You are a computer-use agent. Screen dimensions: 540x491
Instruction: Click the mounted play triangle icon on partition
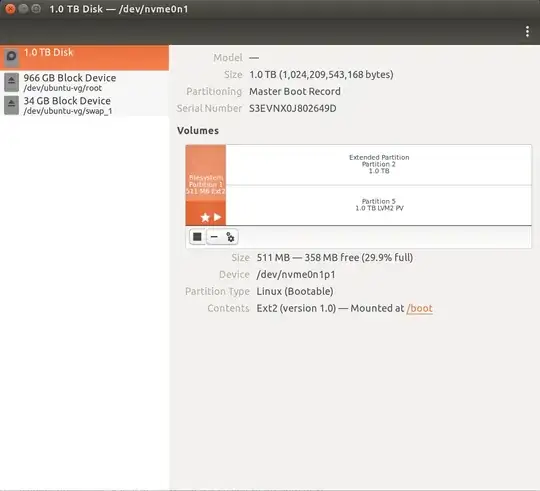(x=217, y=217)
